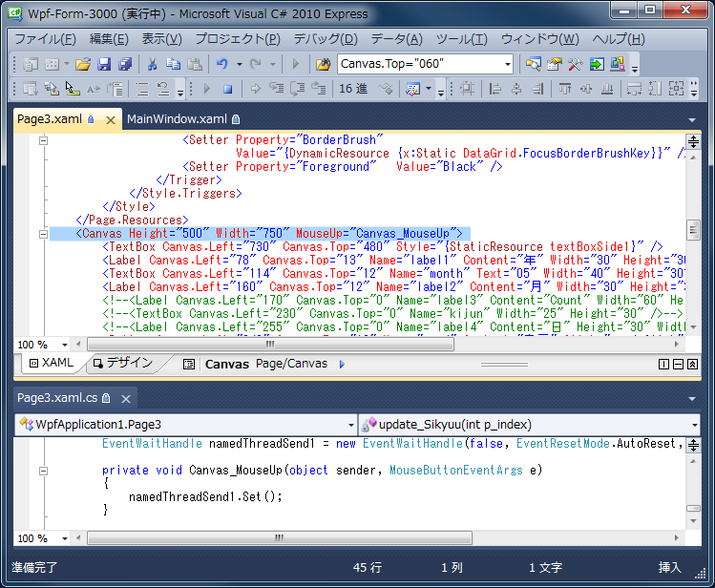The width and height of the screenshot is (715, 588).
Task: Open the ツール(T) menu
Action: pos(461,39)
